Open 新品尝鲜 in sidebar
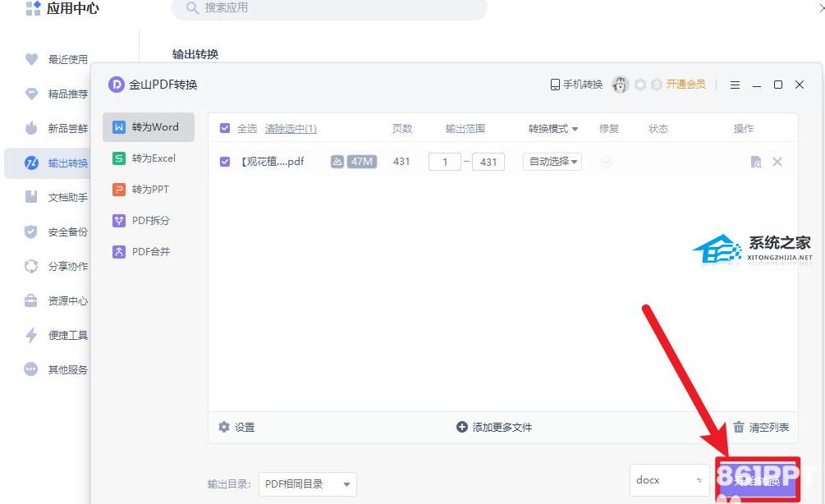Image resolution: width=825 pixels, height=504 pixels. pos(57,128)
